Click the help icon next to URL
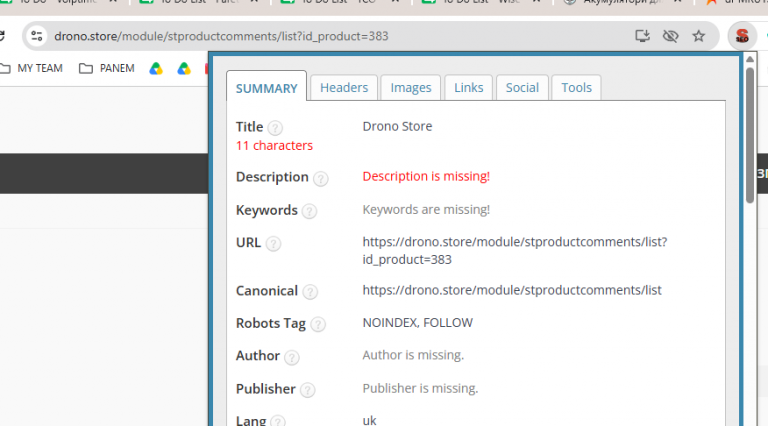Viewport: 768px width, 426px height. pos(273,243)
